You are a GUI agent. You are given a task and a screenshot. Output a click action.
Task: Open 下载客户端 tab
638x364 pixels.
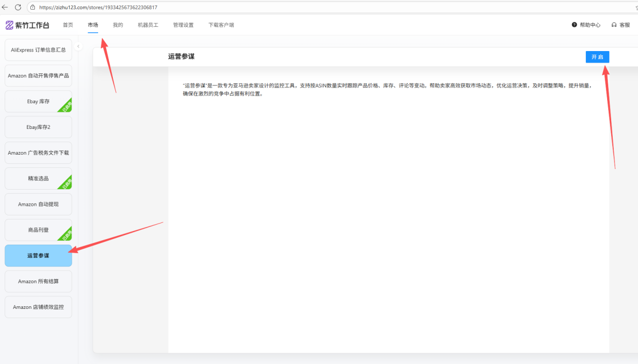tap(221, 25)
